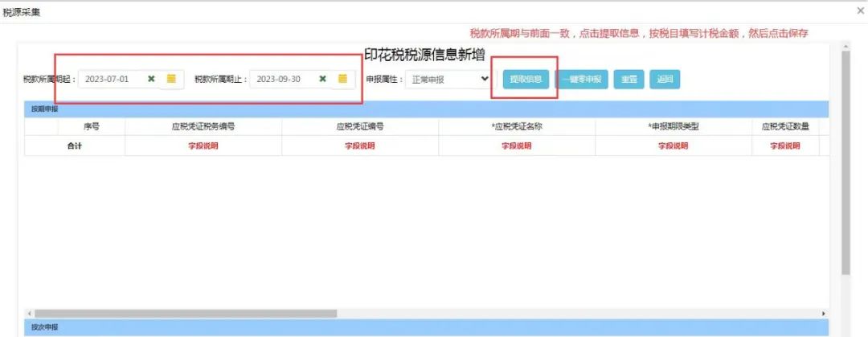Open 字段说明 link under 应税凭证名称
Screen dimensions: 868x337
coord(517,146)
